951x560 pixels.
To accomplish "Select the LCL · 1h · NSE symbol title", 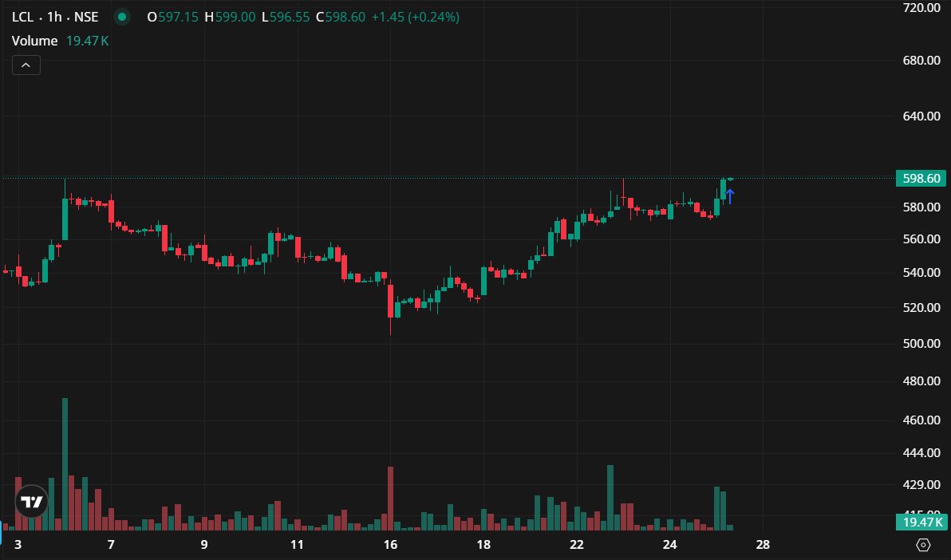I will (x=55, y=17).
